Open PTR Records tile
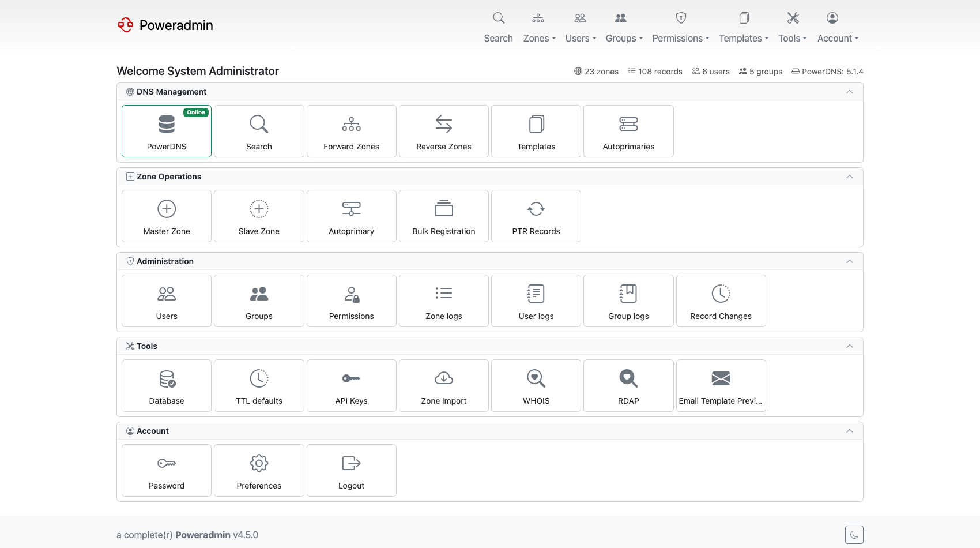This screenshot has width=980, height=548. [x=536, y=216]
